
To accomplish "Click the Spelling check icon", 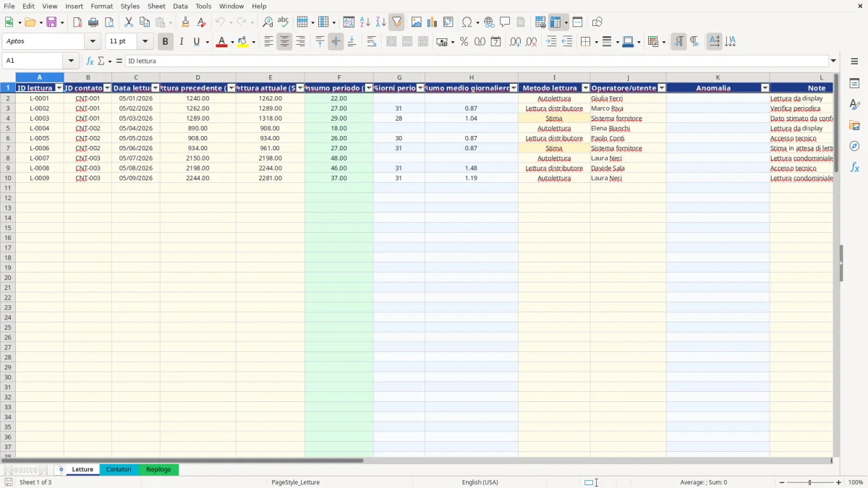I will click(x=284, y=22).
